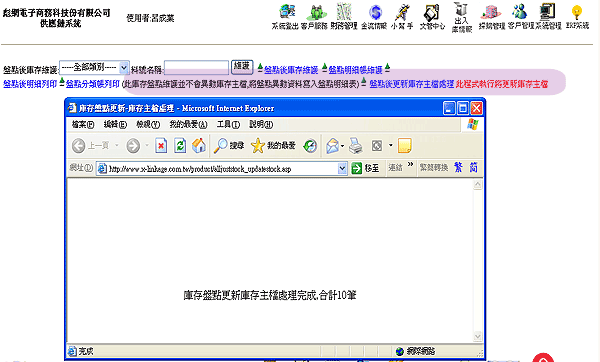
Task: Expand the 全部類別 category dropdown
Action: 124,68
